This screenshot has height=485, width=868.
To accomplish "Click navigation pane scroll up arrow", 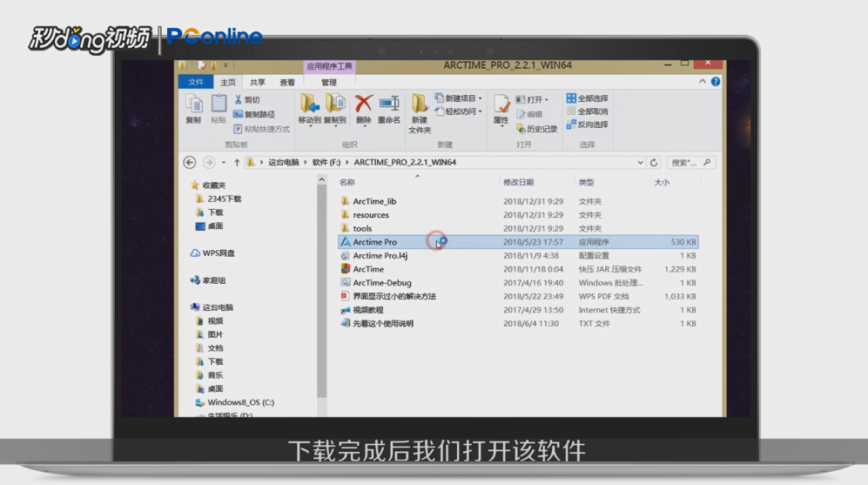I will pyautogui.click(x=321, y=179).
